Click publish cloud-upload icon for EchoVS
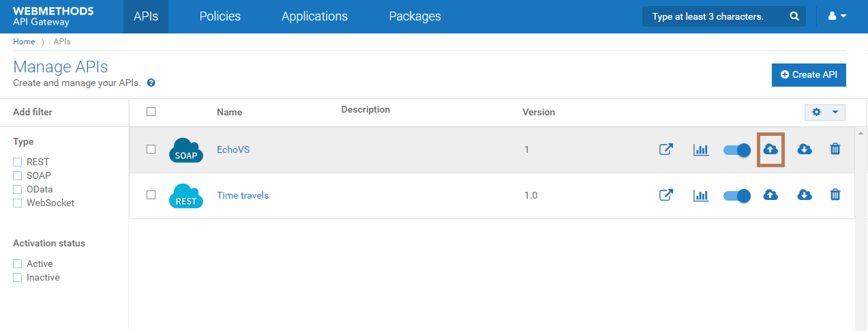 pyautogui.click(x=770, y=149)
